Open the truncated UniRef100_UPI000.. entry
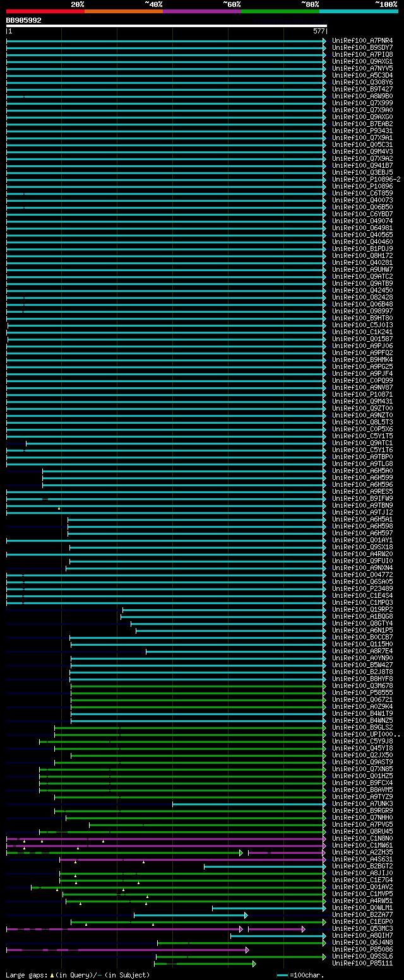The width and height of the screenshot is (404, 980). 366,735
